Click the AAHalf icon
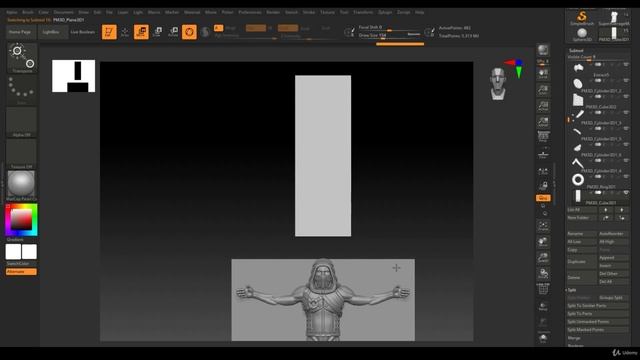The width and height of the screenshot is (640, 360). tap(543, 122)
